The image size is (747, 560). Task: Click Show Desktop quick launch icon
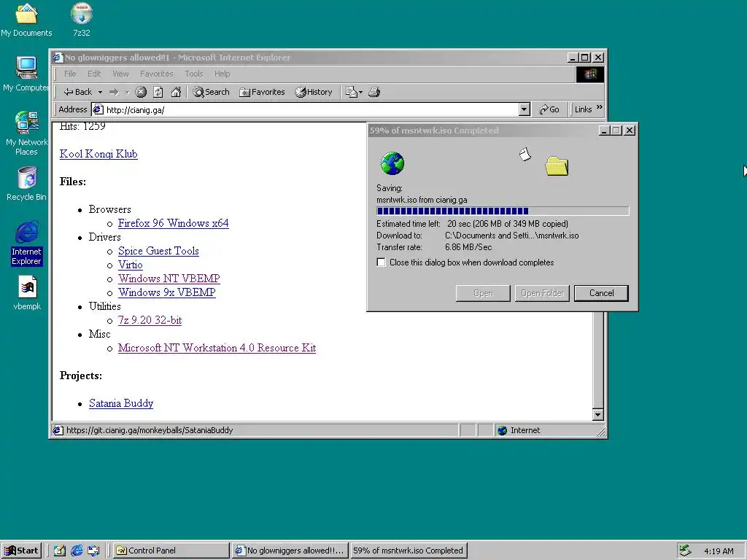[x=59, y=551]
